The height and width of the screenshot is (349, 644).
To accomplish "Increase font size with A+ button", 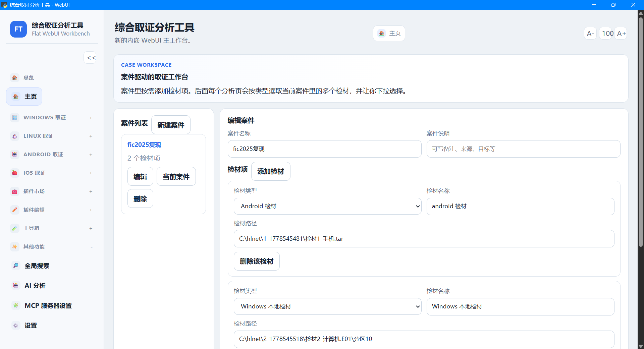I will point(621,33).
